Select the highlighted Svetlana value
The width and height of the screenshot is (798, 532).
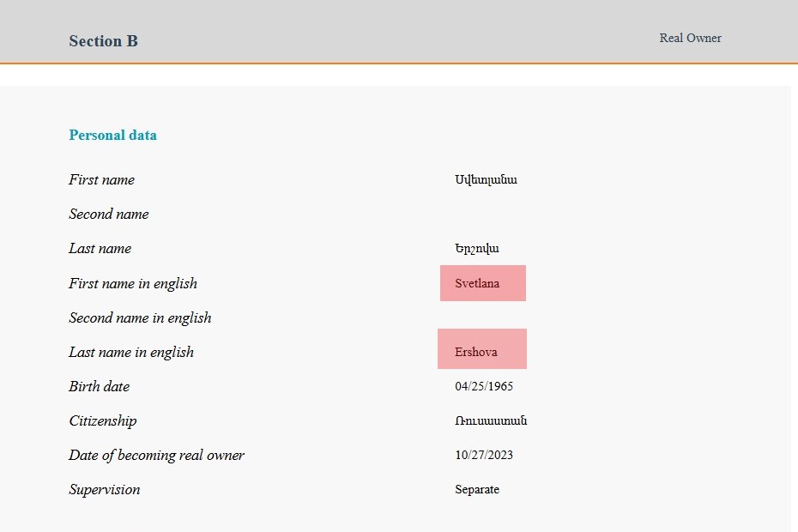coord(482,283)
